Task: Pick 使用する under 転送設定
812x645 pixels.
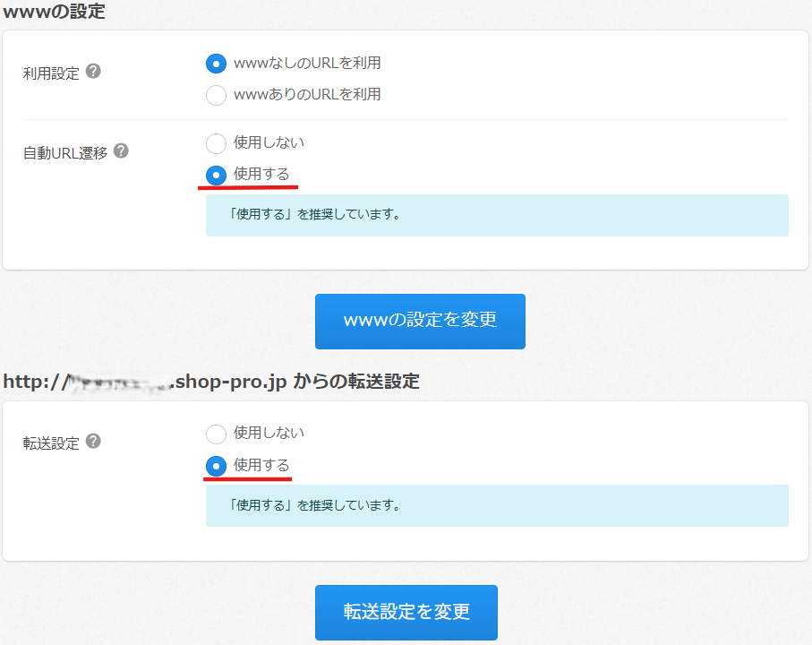Action: pyautogui.click(x=216, y=466)
